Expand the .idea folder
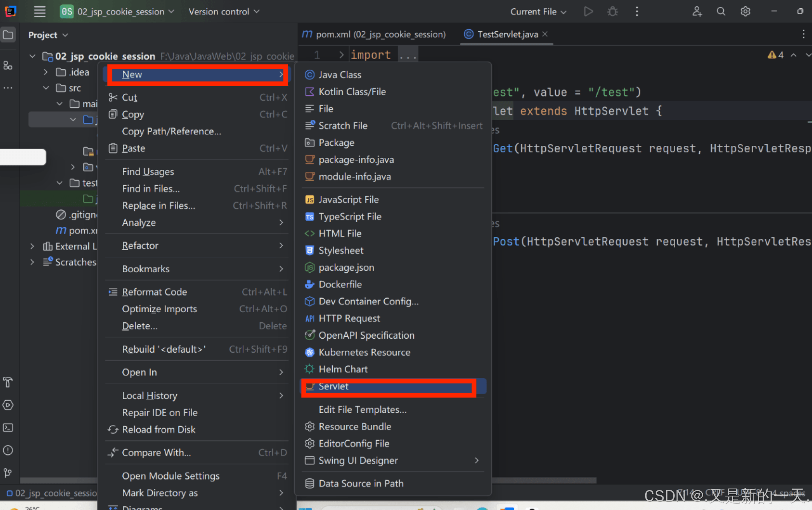812x510 pixels. pos(46,72)
